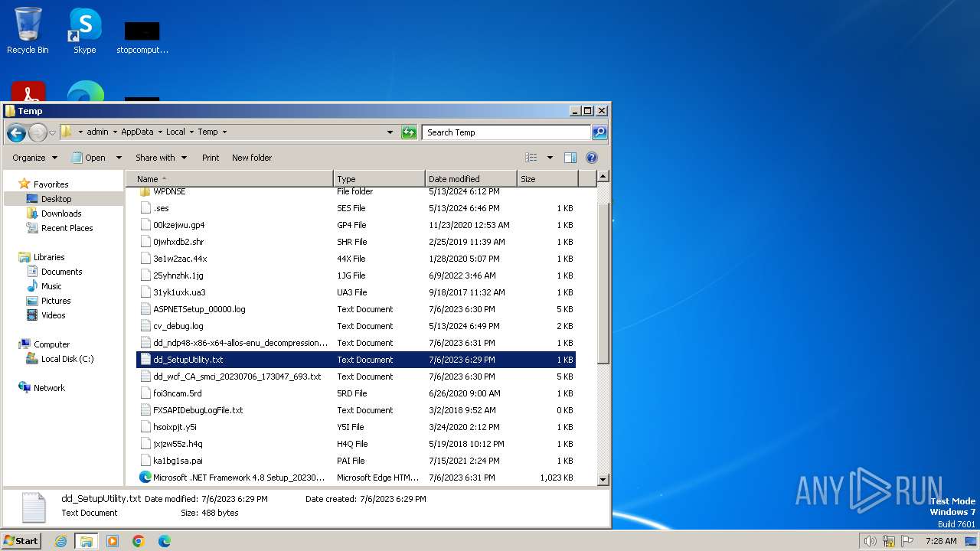Click the Search Temp input field
The image size is (980, 551).
(506, 132)
